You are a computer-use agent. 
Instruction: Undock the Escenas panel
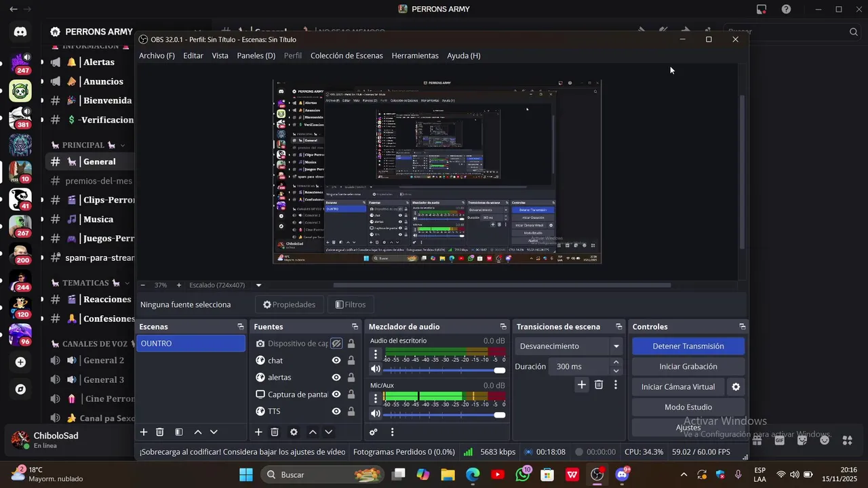pyautogui.click(x=241, y=327)
